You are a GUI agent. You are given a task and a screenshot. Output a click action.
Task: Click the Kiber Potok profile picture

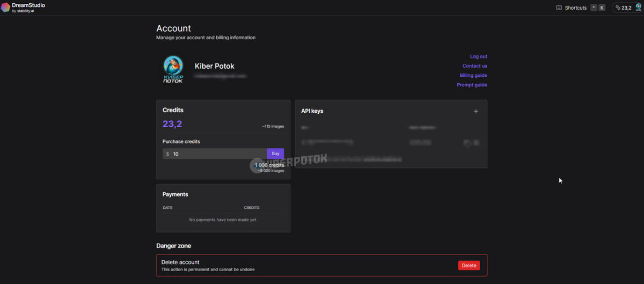pyautogui.click(x=173, y=69)
